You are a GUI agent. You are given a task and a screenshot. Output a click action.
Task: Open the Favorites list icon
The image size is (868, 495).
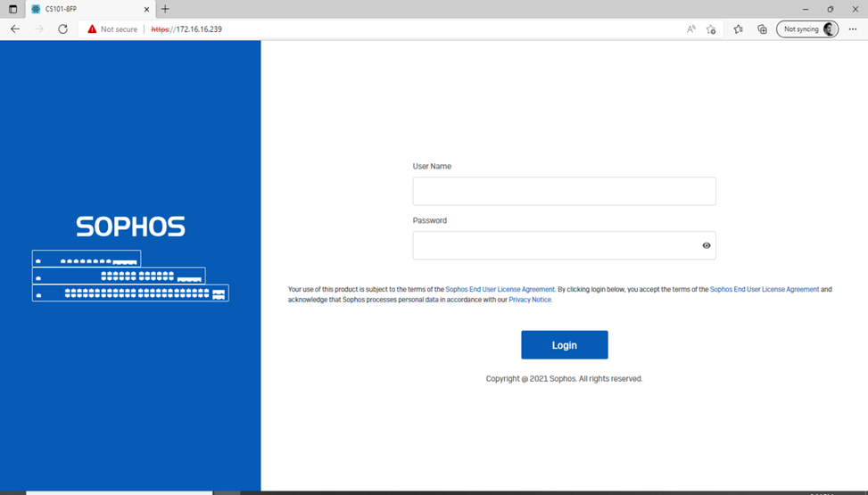(x=739, y=29)
